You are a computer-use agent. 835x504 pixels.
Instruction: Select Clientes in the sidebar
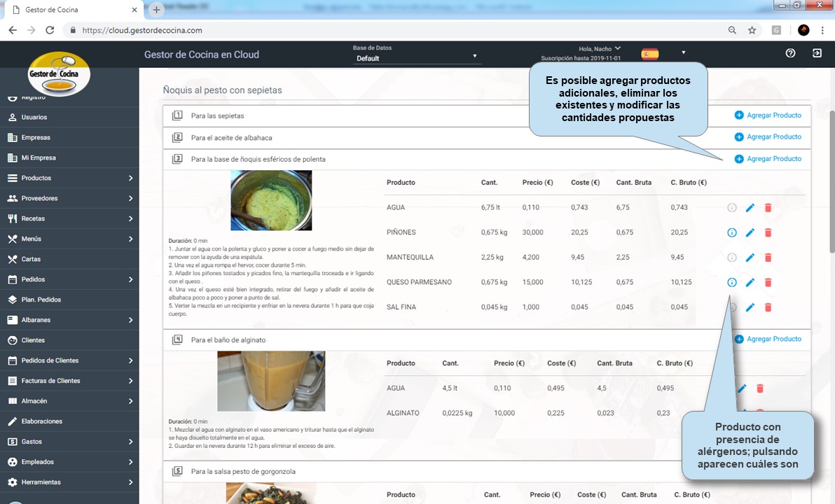[33, 340]
